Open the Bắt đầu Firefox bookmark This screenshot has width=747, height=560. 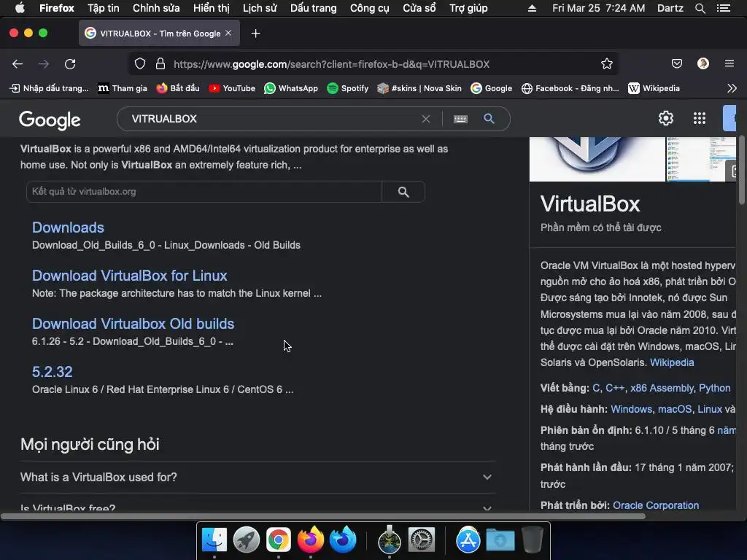tap(178, 88)
